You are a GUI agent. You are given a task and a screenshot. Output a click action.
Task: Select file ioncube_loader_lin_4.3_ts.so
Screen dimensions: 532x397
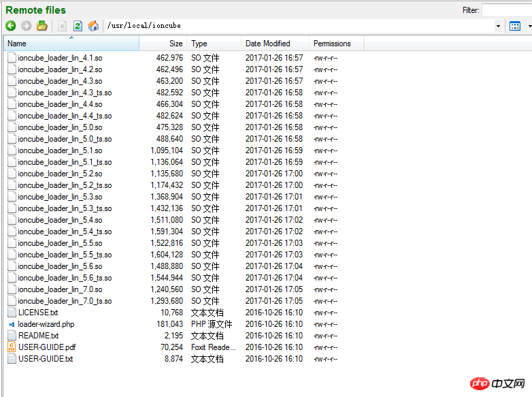65,93
